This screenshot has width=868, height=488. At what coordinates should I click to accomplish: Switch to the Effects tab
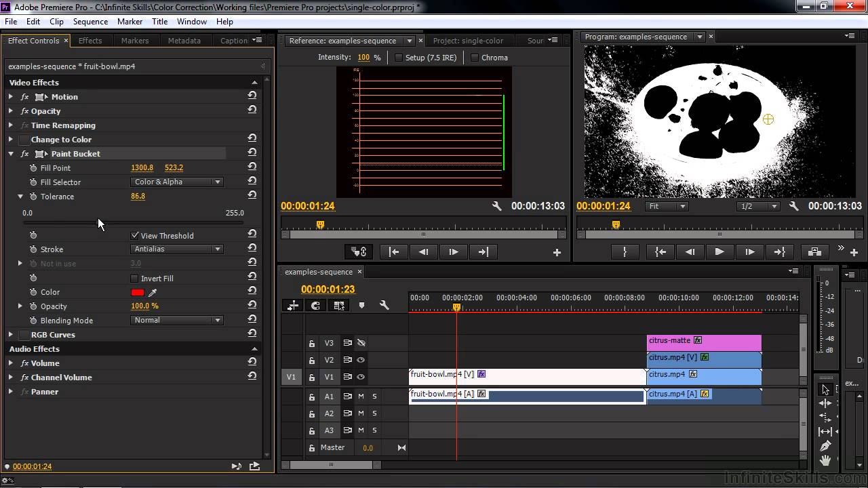90,41
